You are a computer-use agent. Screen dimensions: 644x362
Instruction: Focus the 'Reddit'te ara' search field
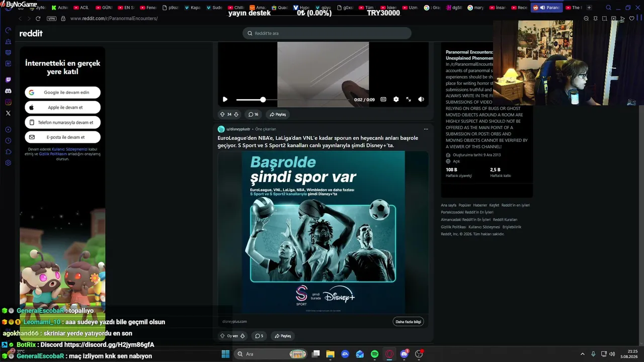click(x=327, y=33)
